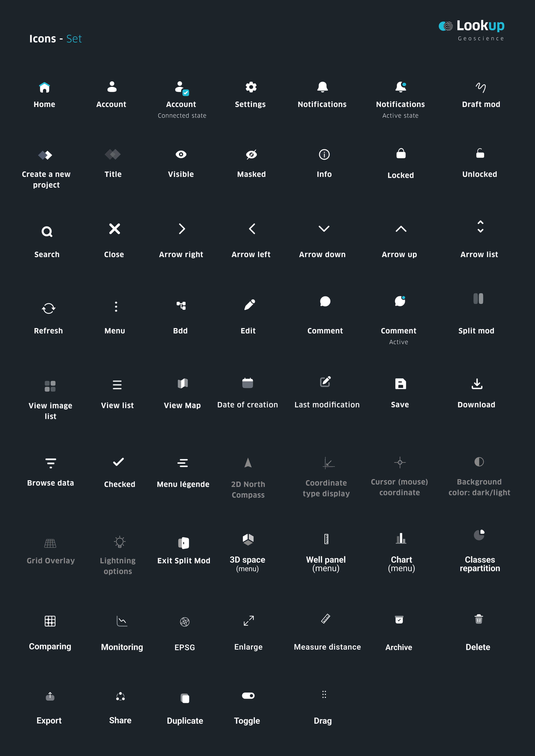
Task: Select the 3D space cube icon
Action: [248, 540]
